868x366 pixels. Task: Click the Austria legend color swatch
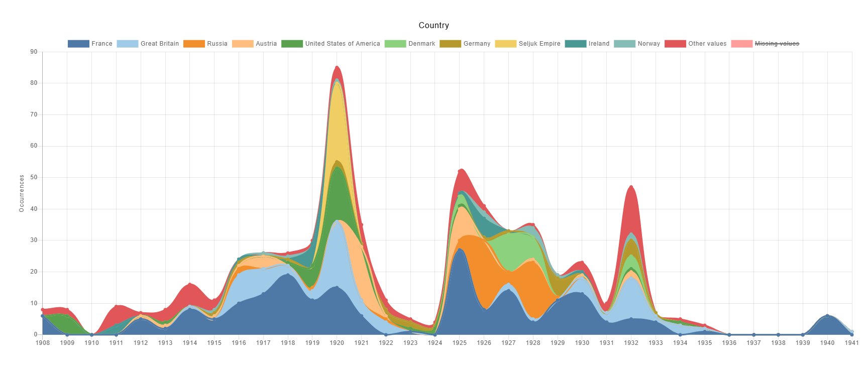coord(243,44)
